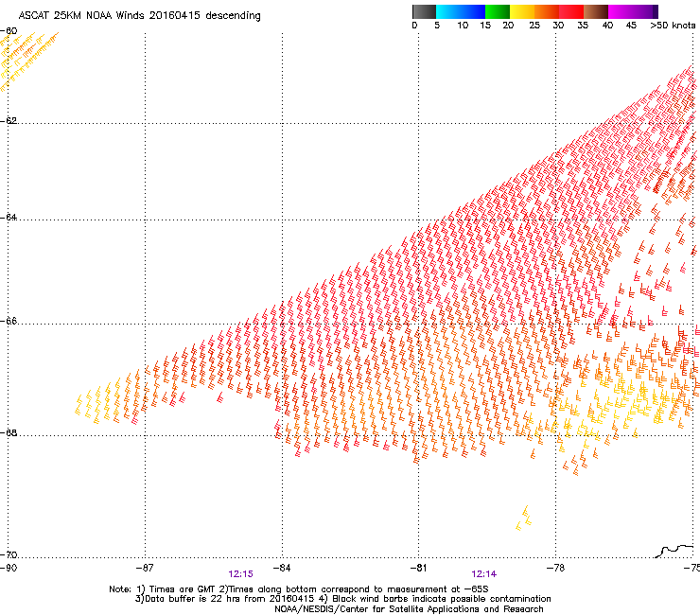
Task: Click the '-70' latitude label
Action: pyautogui.click(x=9, y=555)
